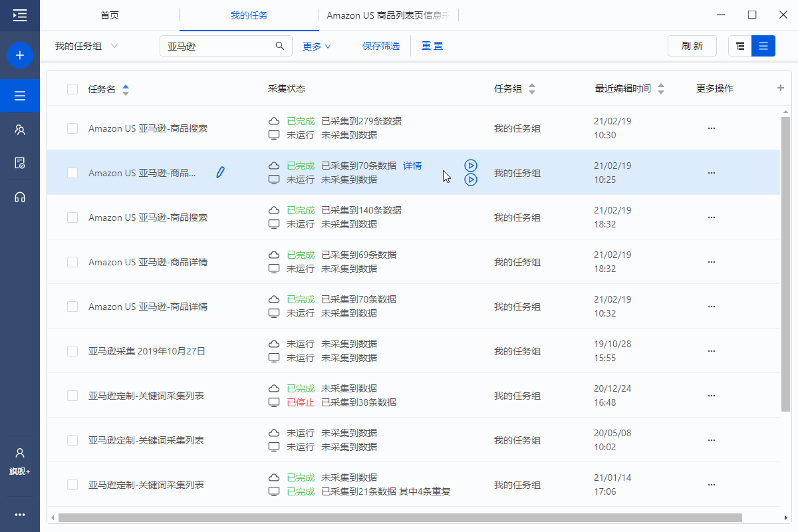Viewport: 798px width, 532px height.
Task: Open more operations for the highlighted 10:25 task
Action: [x=712, y=173]
